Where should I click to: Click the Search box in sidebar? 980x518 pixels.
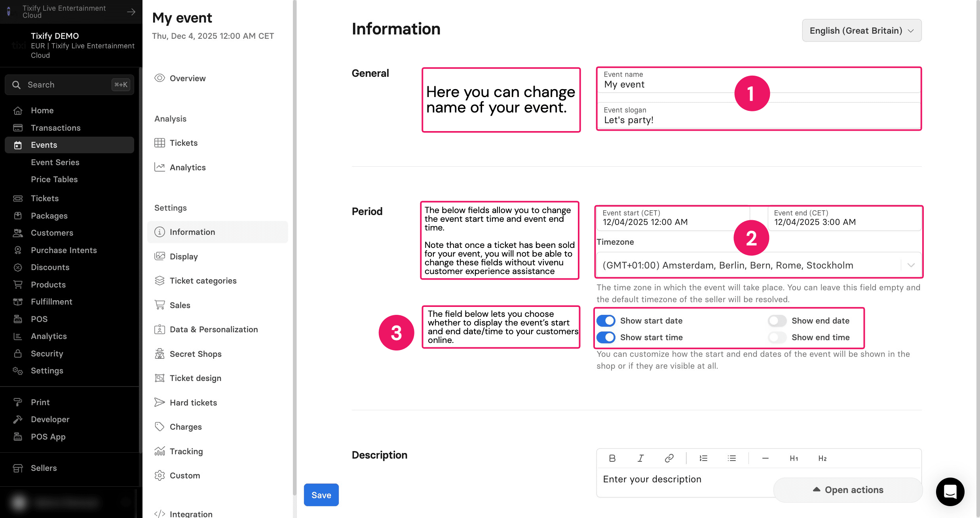pyautogui.click(x=69, y=85)
